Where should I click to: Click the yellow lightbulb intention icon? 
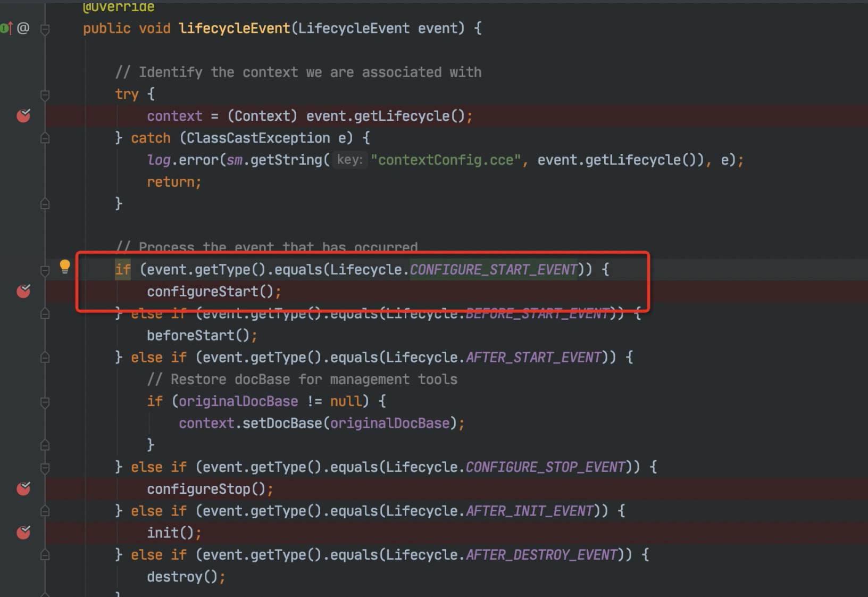pyautogui.click(x=65, y=266)
